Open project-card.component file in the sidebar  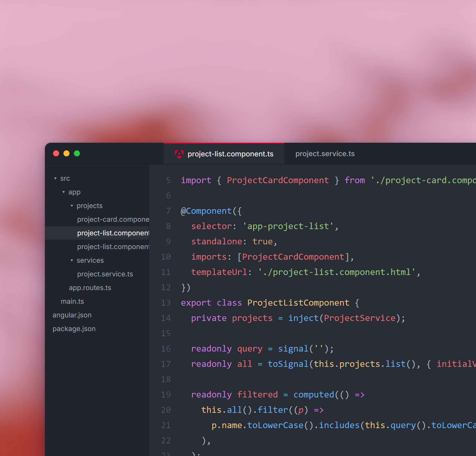point(97,219)
